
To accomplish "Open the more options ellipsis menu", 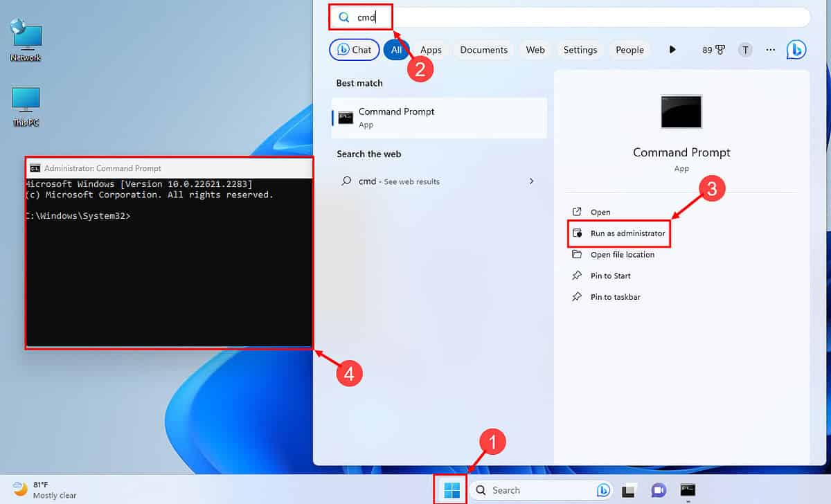I will point(770,49).
